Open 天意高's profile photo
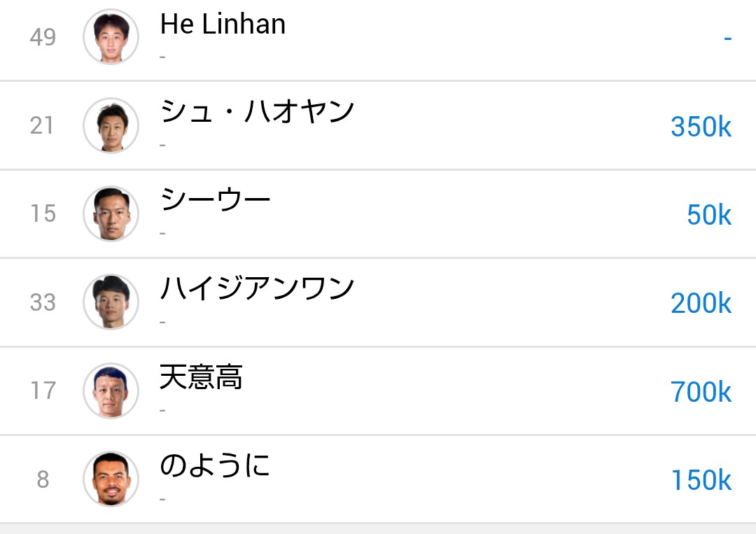The height and width of the screenshot is (534, 756). click(x=111, y=391)
